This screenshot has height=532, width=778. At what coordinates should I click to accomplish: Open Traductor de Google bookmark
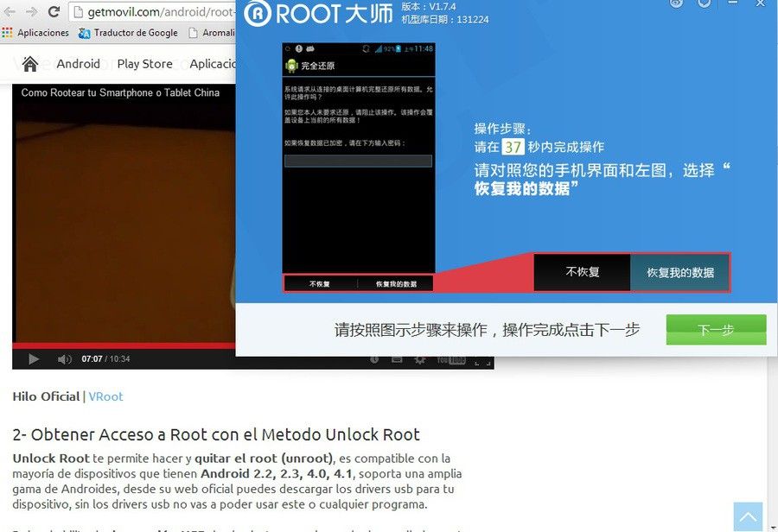[x=128, y=33]
